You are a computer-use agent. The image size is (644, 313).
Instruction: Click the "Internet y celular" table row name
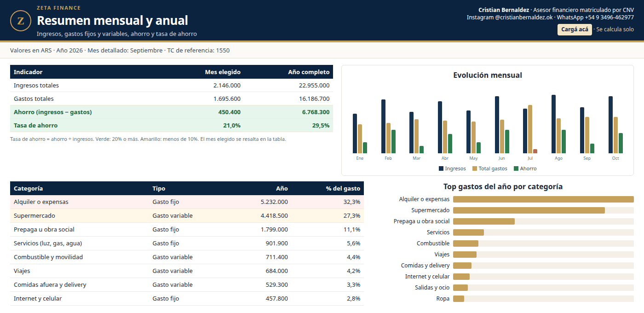(x=38, y=298)
